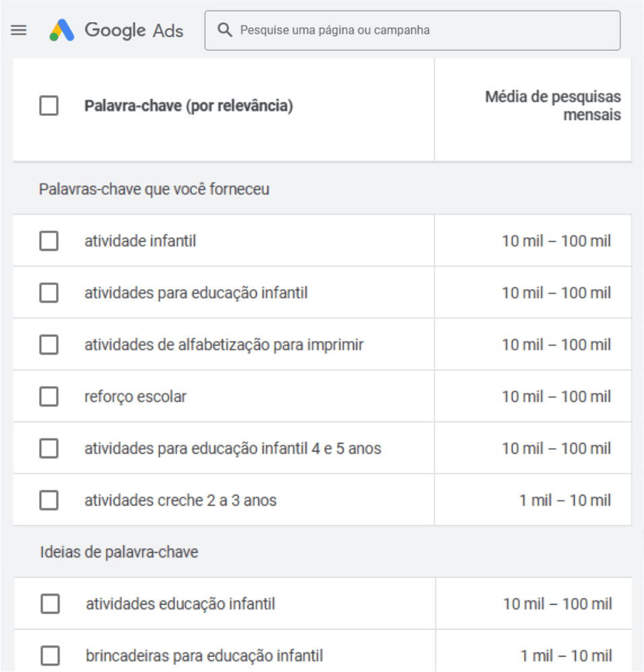The height and width of the screenshot is (672, 644).
Task: Click the 'Ideias de palavra-chave' section label
Action: tap(119, 552)
